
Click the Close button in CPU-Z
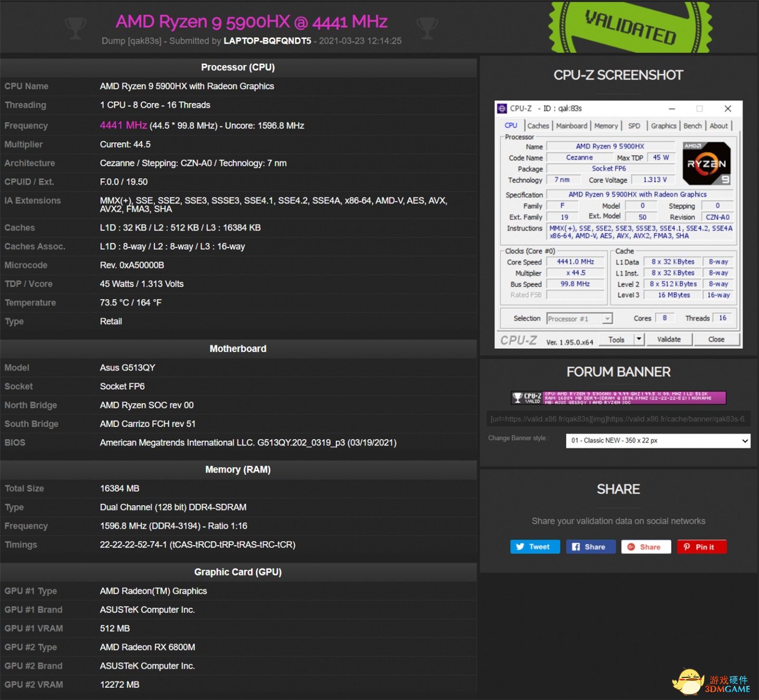(716, 340)
